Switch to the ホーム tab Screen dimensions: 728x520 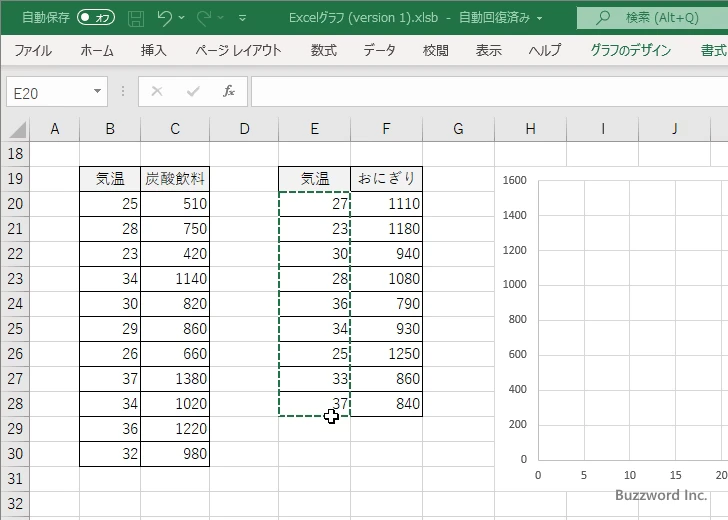97,50
